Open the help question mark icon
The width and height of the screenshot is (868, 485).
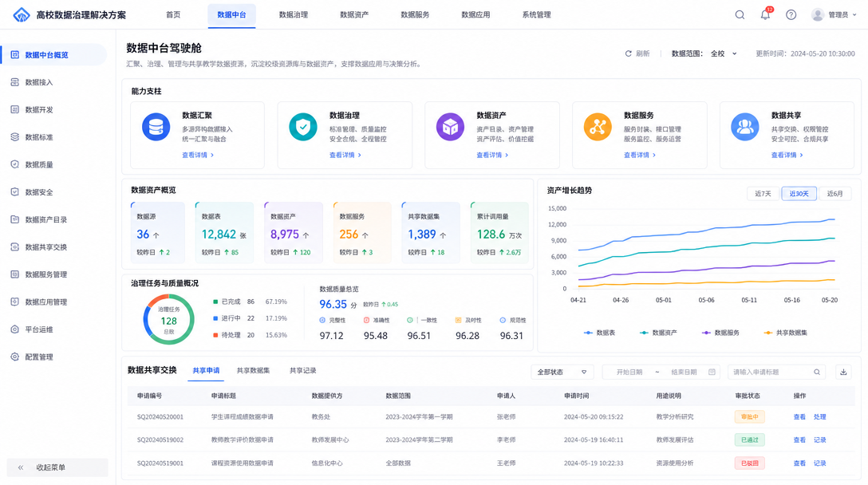point(791,15)
